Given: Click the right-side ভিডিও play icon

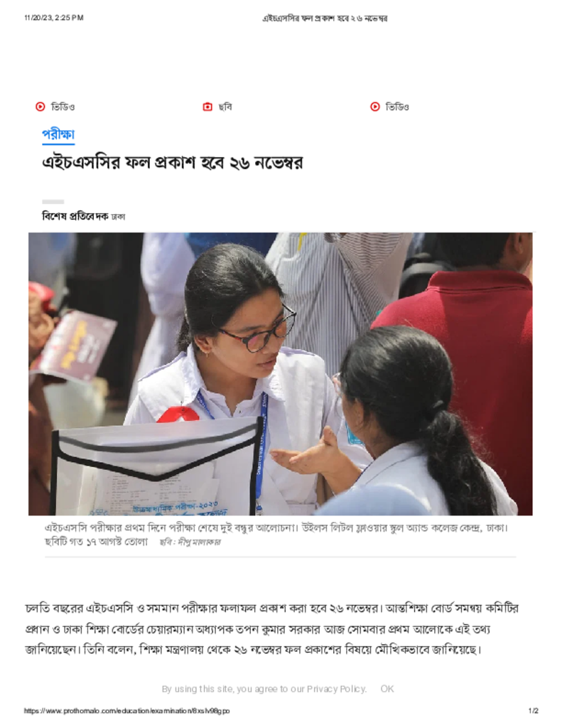Looking at the screenshot, I should [375, 107].
